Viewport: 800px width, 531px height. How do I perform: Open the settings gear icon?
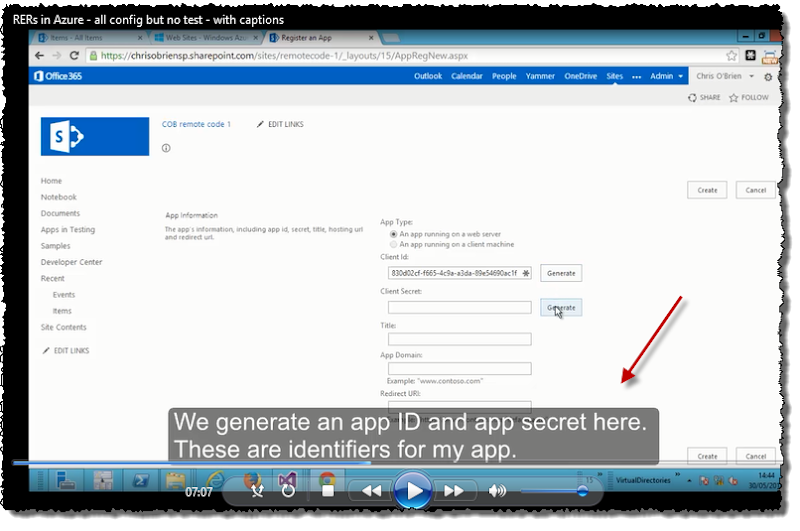[x=768, y=76]
